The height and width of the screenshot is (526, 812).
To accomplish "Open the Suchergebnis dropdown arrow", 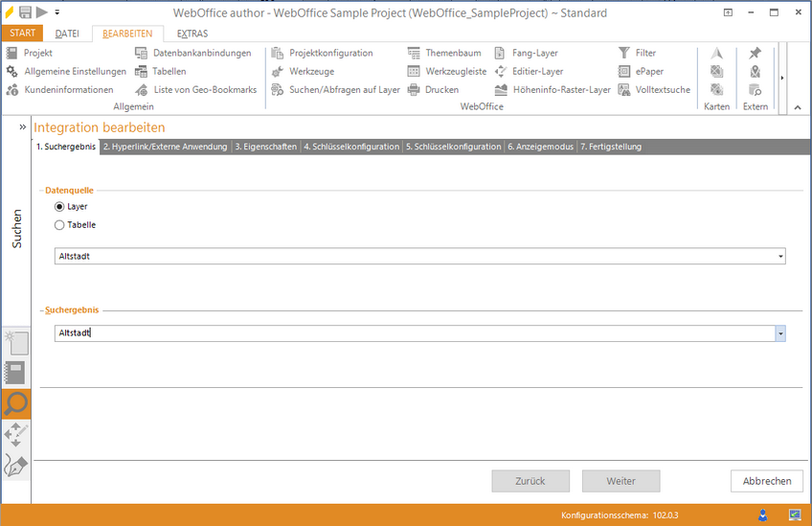I will pyautogui.click(x=780, y=333).
